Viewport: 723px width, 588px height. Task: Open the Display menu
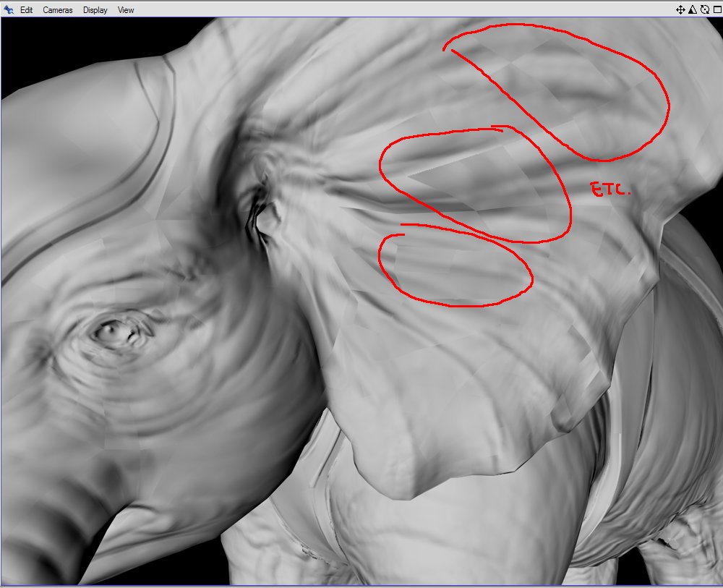coord(95,10)
